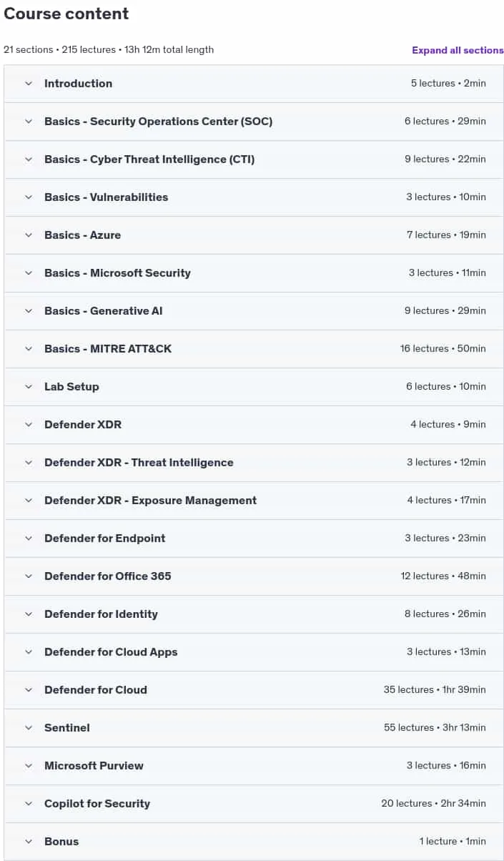The width and height of the screenshot is (504, 861).
Task: Select Basics - Security Operations Center (SOC) title
Action: point(158,122)
